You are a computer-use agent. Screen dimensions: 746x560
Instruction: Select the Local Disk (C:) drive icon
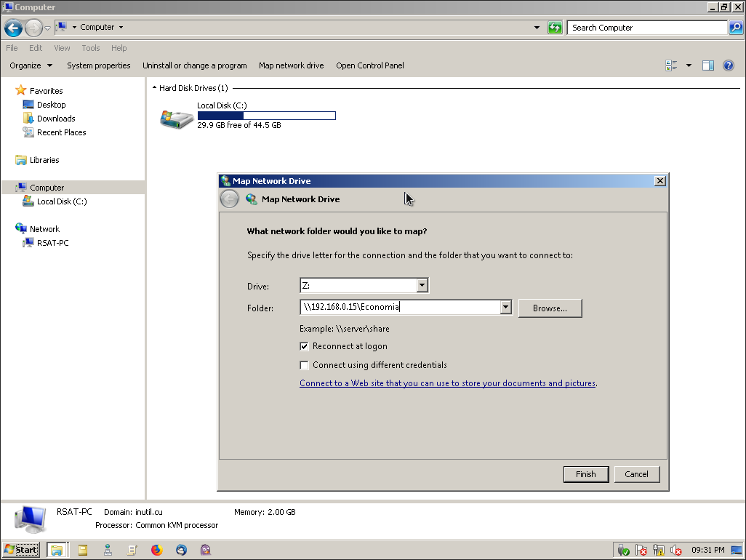(177, 119)
